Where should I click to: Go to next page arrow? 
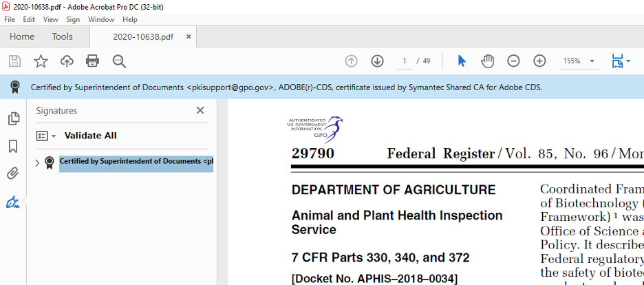pyautogui.click(x=377, y=61)
